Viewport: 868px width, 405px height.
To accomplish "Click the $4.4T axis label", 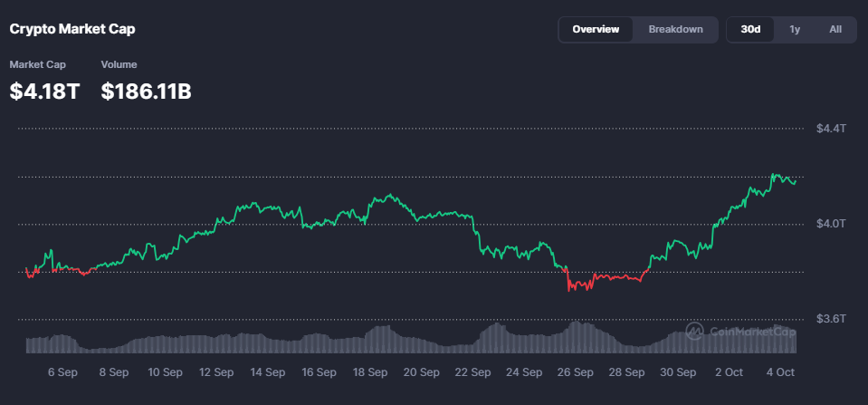I will 830,129.
